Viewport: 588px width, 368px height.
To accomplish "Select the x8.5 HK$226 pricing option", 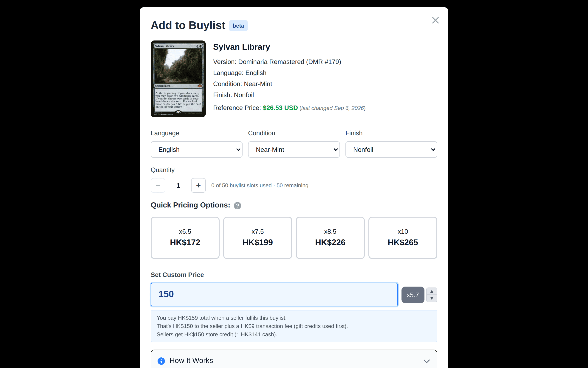I will click(330, 238).
